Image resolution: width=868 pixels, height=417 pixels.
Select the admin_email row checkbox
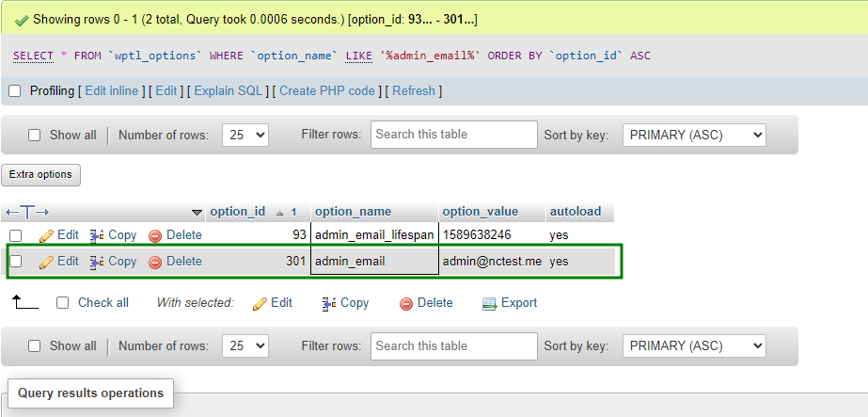(x=15, y=262)
